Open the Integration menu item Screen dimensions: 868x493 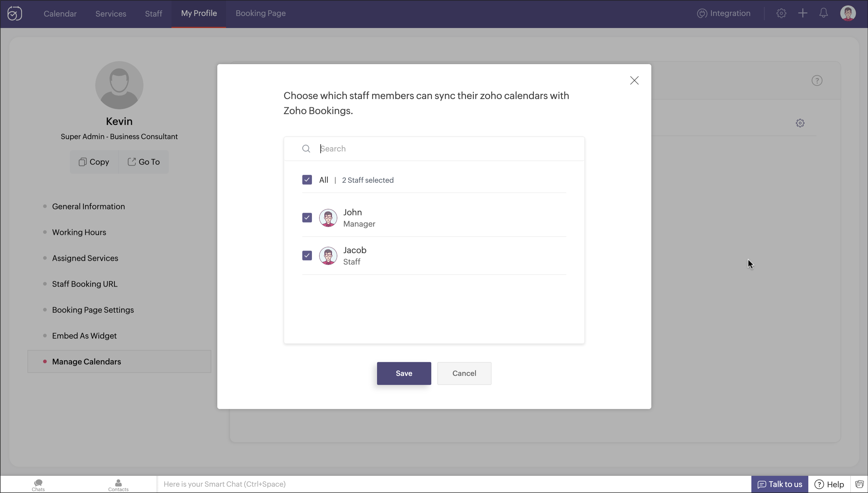(724, 14)
